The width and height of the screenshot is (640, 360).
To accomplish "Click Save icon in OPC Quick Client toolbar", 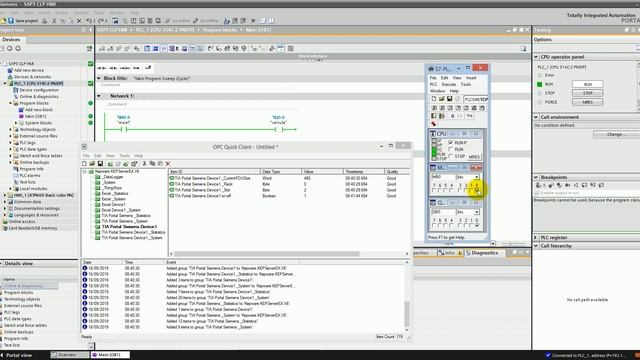I will click(x=100, y=164).
